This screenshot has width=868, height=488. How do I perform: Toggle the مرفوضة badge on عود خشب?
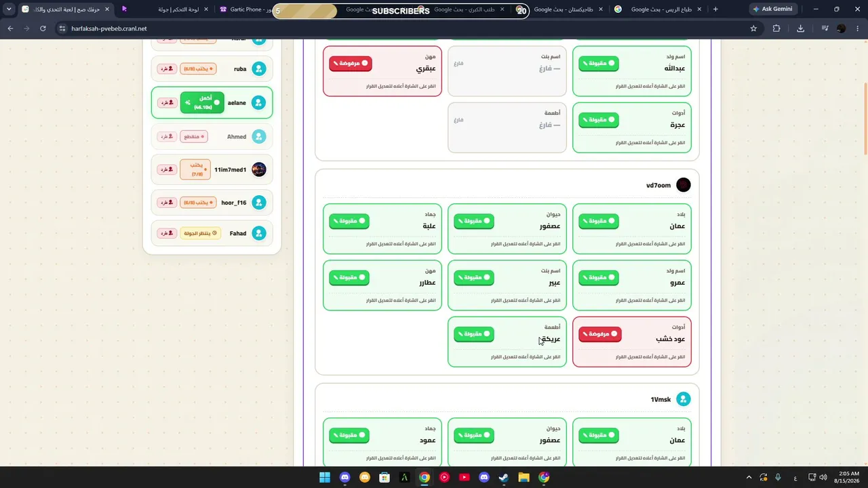[599, 334]
